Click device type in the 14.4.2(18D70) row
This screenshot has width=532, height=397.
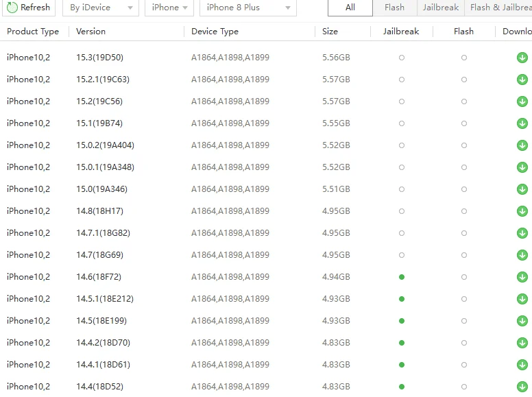[x=230, y=343]
